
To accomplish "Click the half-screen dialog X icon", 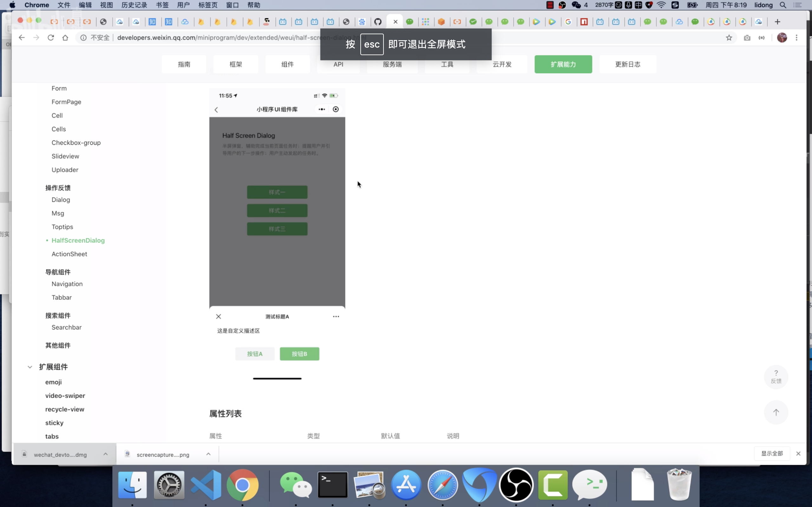I will point(219,316).
